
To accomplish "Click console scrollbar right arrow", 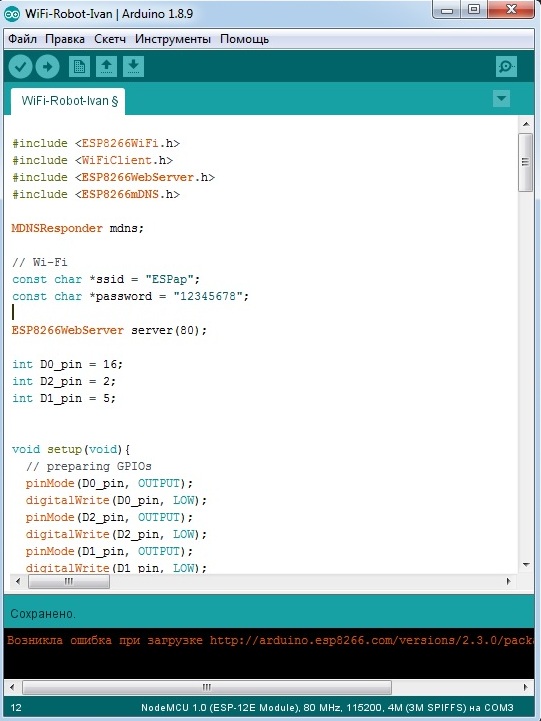I will 525,687.
